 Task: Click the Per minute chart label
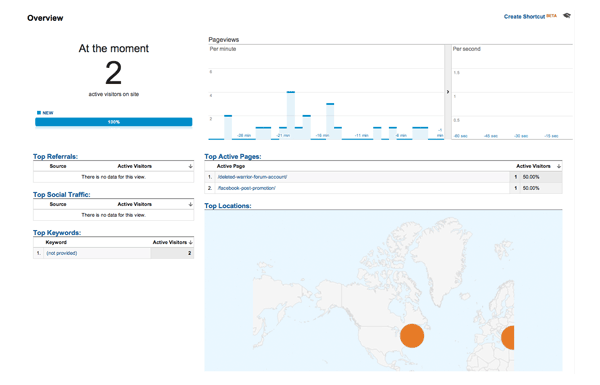(x=223, y=49)
